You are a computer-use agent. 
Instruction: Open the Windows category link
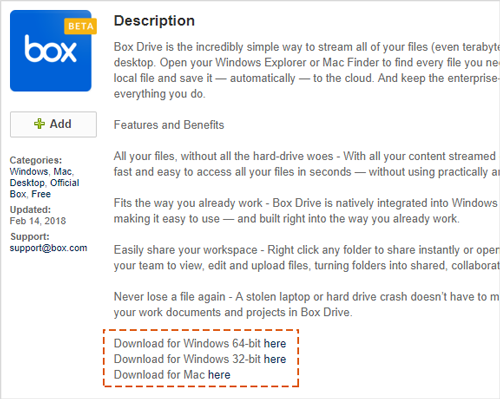(x=29, y=171)
